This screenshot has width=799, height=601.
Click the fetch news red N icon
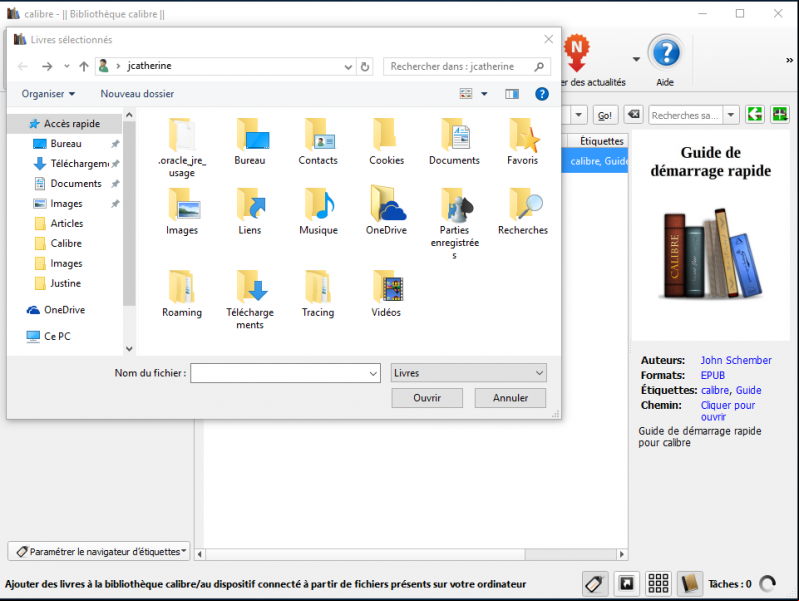pos(576,53)
